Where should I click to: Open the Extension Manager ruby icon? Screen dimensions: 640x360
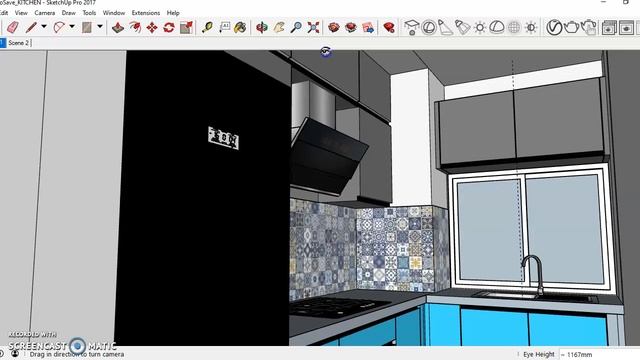[x=389, y=27]
